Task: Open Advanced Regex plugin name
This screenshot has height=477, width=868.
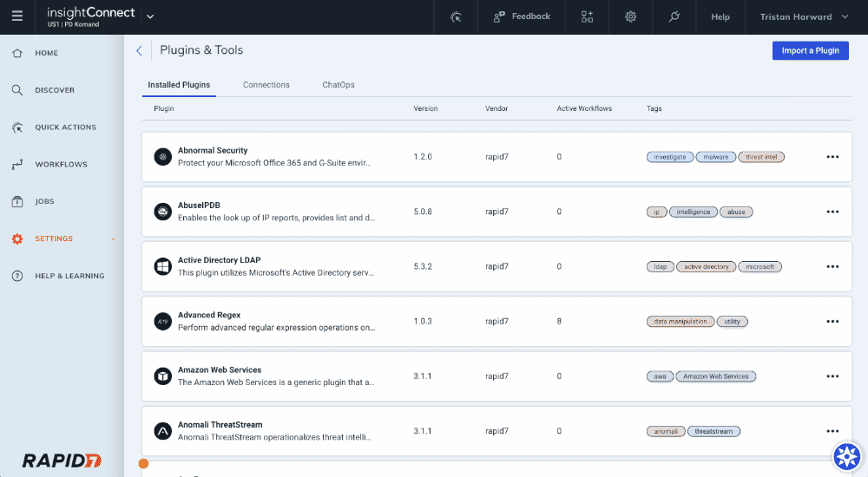Action: tap(209, 315)
